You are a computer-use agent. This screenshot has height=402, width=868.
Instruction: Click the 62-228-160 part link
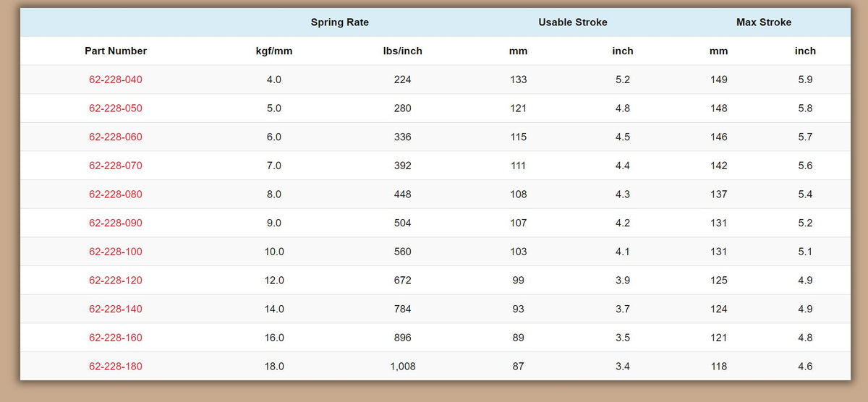pyautogui.click(x=116, y=338)
